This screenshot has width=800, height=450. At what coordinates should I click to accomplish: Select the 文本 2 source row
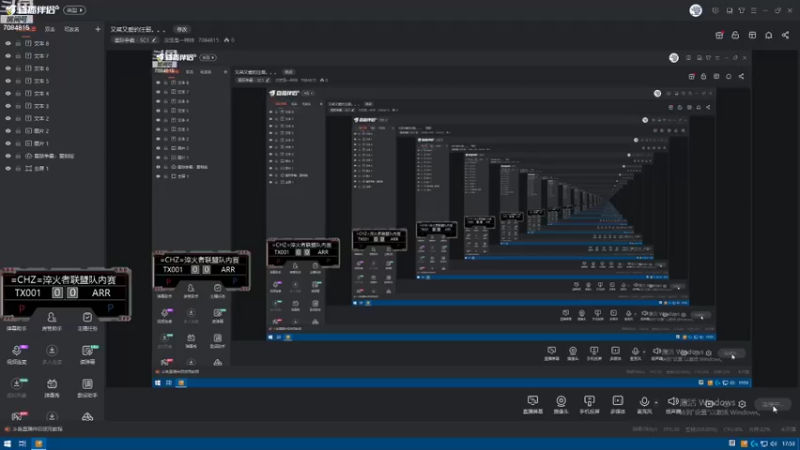(52, 118)
